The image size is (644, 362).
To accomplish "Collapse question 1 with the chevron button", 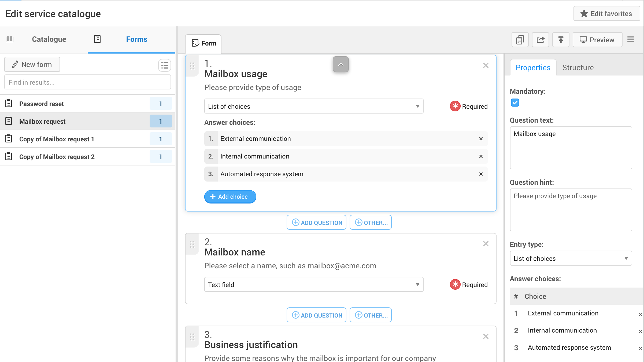I will (x=340, y=65).
